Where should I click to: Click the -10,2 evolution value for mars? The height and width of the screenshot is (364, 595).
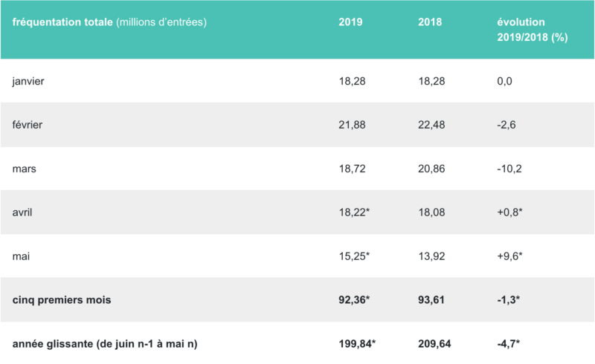[509, 169]
